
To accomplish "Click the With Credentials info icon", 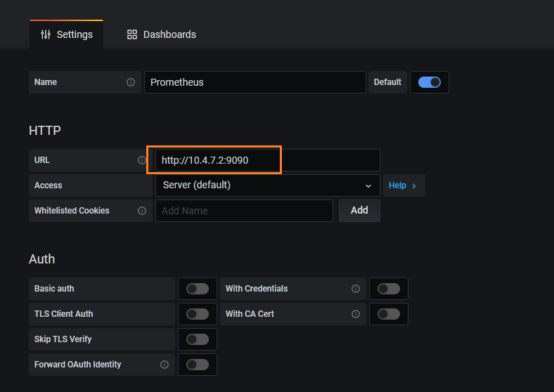I will click(x=356, y=289).
